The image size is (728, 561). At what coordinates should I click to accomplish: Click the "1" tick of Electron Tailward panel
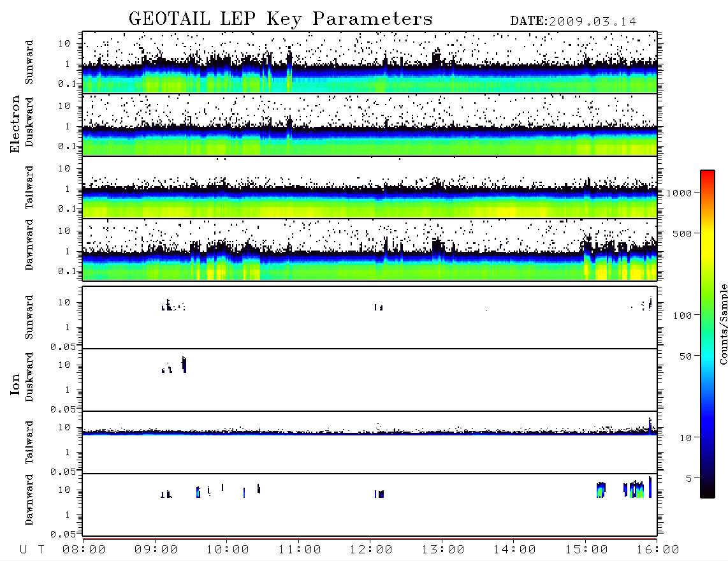pyautogui.click(x=67, y=189)
